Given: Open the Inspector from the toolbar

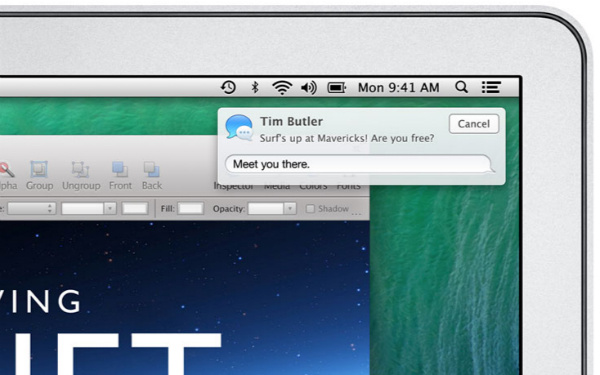Looking at the screenshot, I should tap(233, 186).
